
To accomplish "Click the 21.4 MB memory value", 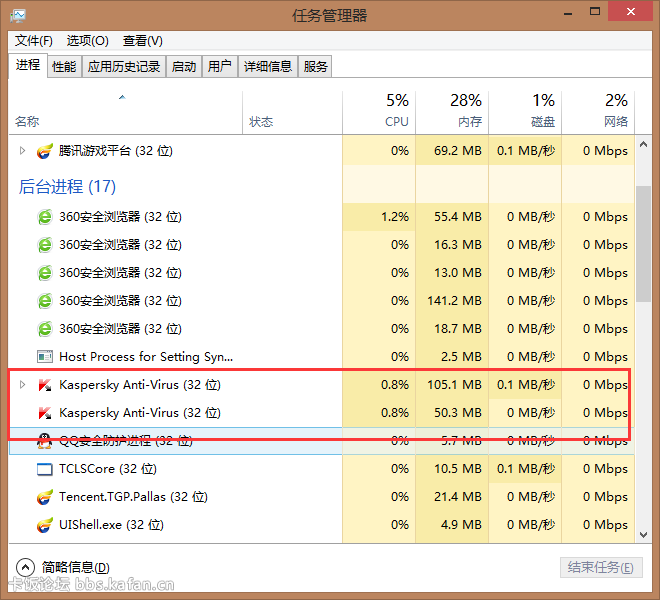I will [458, 497].
